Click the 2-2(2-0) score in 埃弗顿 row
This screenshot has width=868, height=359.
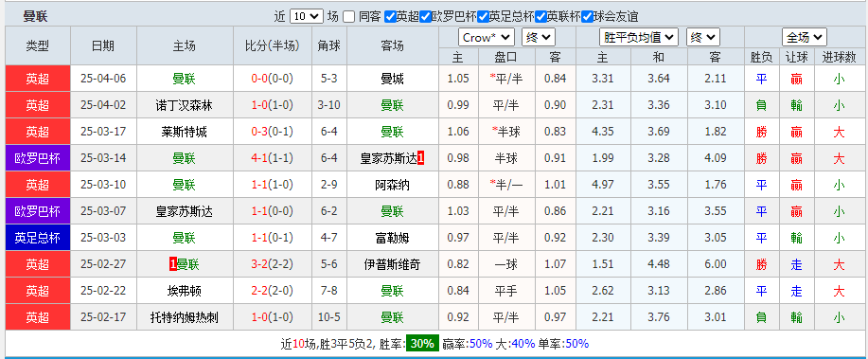tap(273, 292)
